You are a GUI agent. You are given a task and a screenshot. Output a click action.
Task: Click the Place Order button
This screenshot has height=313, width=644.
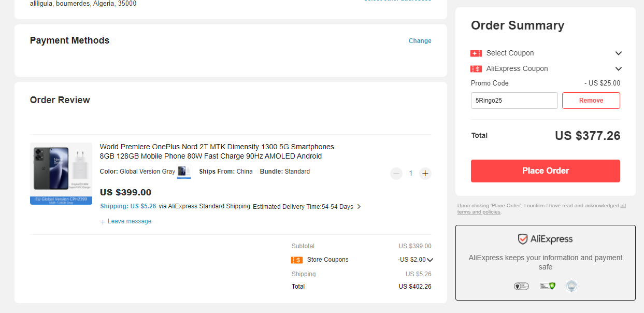point(546,171)
